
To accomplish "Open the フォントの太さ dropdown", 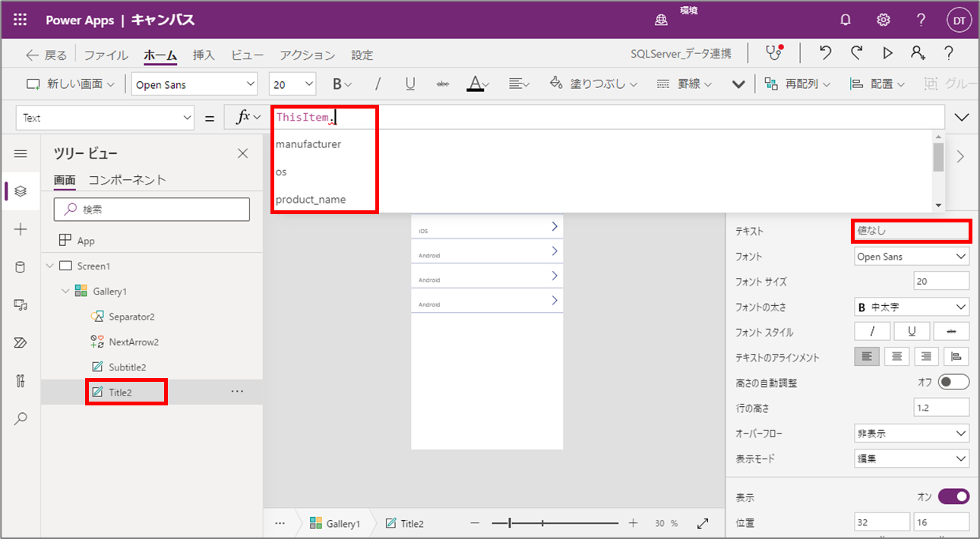I will [x=912, y=307].
